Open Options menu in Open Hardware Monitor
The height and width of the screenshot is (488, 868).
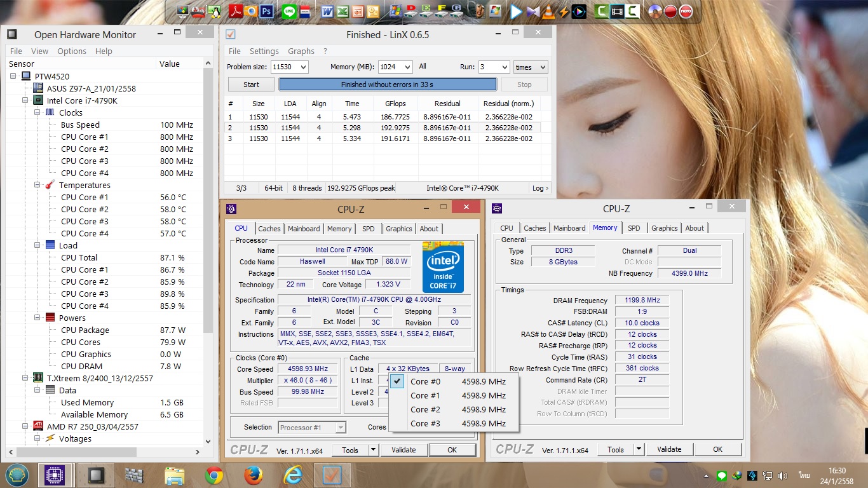tap(71, 51)
